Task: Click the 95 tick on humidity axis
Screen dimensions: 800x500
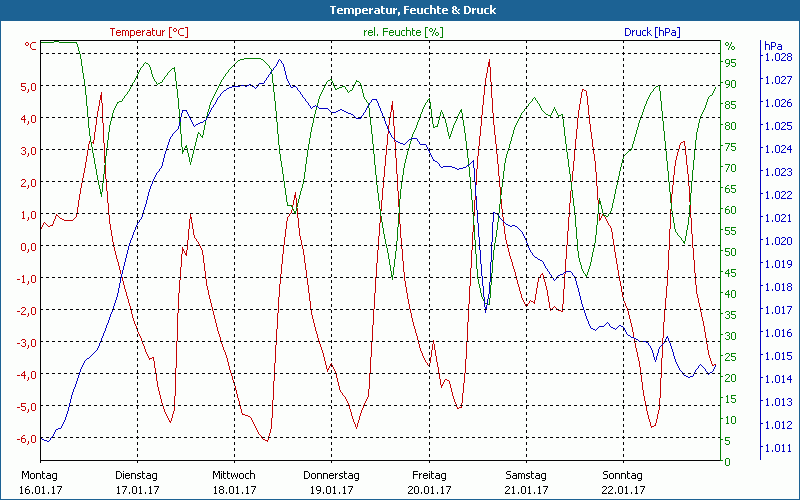Action: [x=731, y=63]
